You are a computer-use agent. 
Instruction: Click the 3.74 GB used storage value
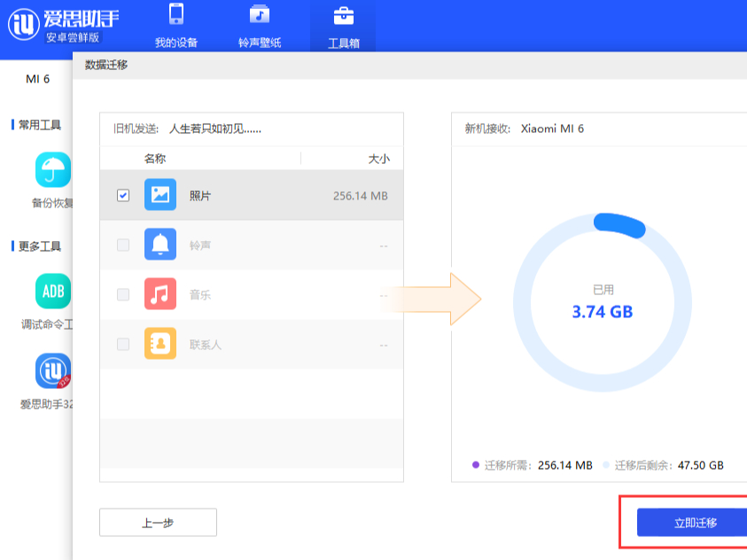(x=603, y=312)
